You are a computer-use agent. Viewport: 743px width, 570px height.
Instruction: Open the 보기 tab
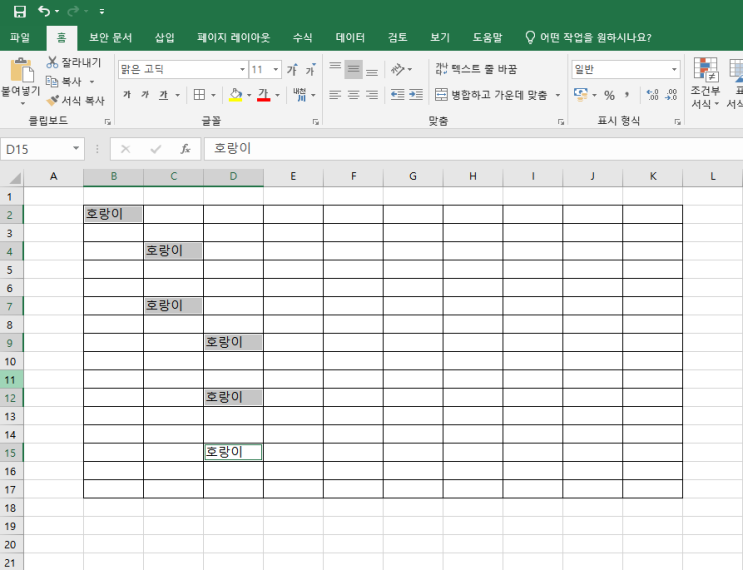click(440, 37)
